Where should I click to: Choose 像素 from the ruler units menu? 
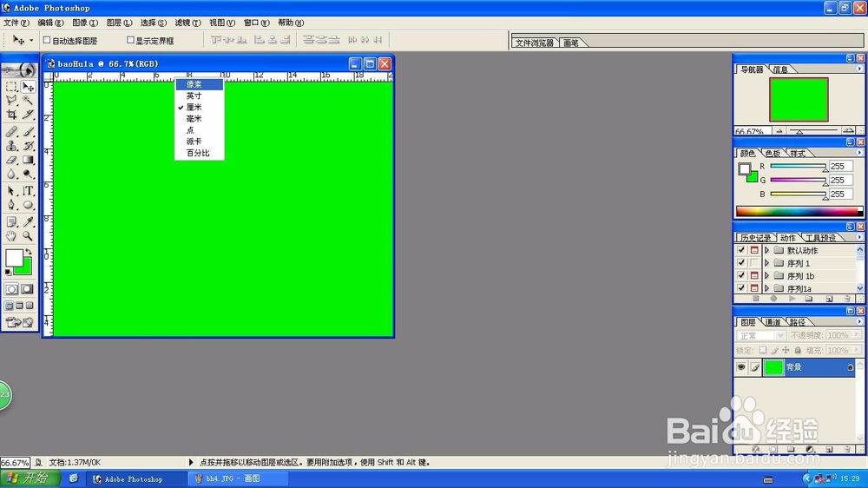click(200, 84)
